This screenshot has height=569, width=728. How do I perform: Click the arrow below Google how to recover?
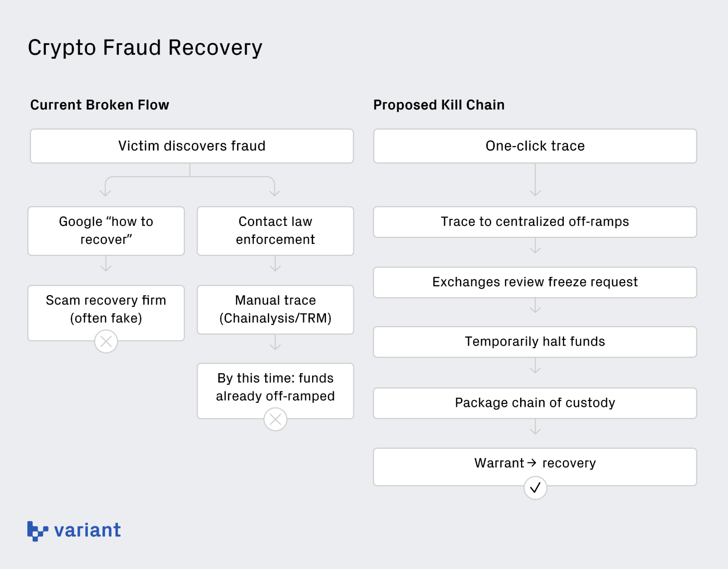(106, 264)
